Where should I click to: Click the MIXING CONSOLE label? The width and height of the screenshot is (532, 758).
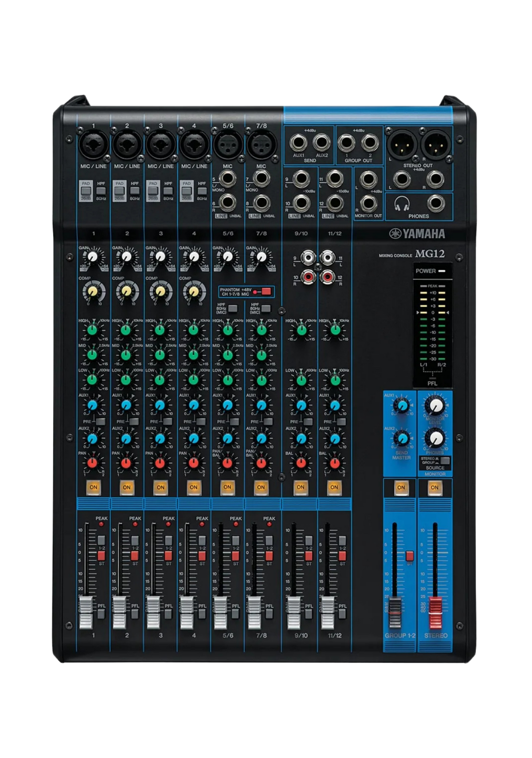click(396, 255)
